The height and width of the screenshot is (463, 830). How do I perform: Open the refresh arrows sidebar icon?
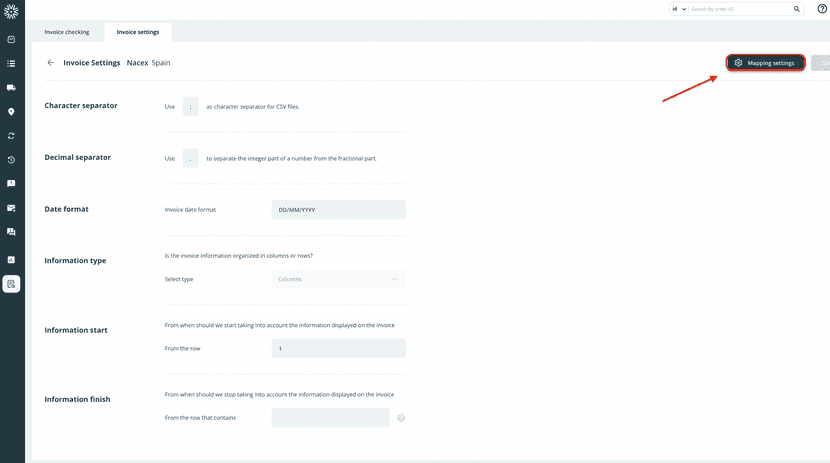(12, 136)
